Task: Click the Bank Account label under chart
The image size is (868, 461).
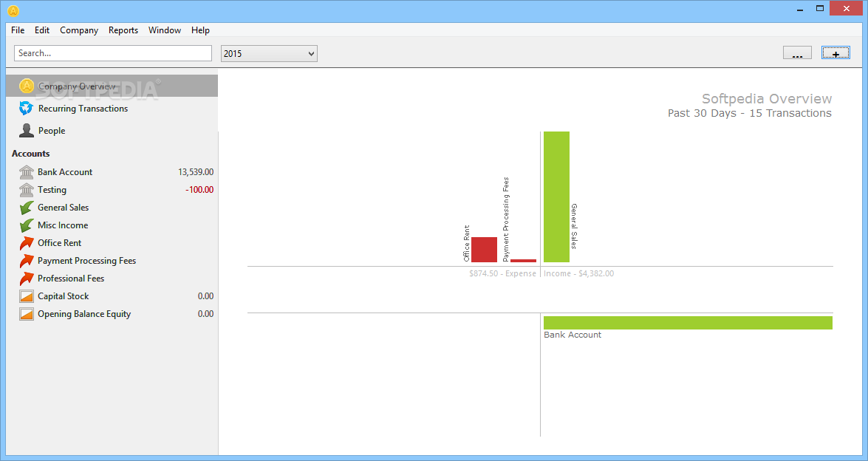Action: [573, 335]
